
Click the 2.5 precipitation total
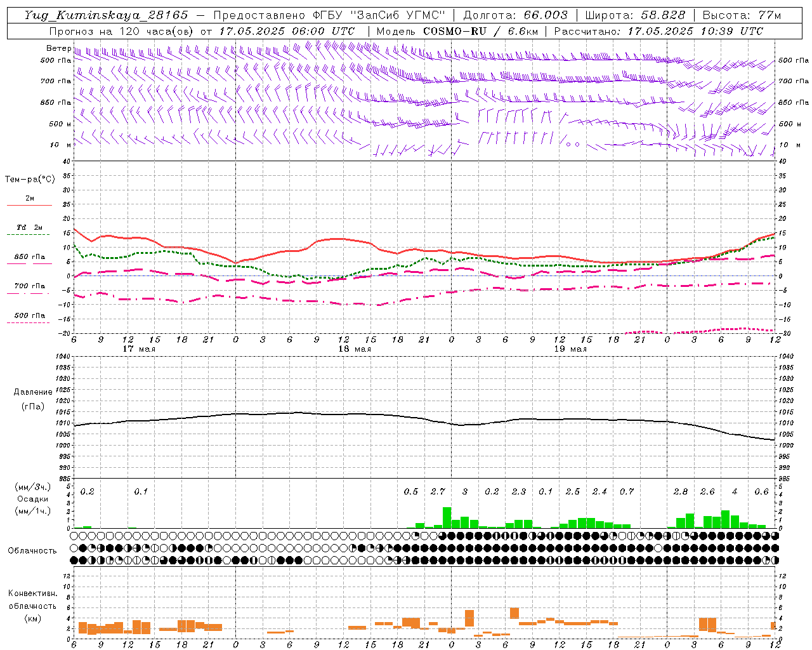coord(573,492)
